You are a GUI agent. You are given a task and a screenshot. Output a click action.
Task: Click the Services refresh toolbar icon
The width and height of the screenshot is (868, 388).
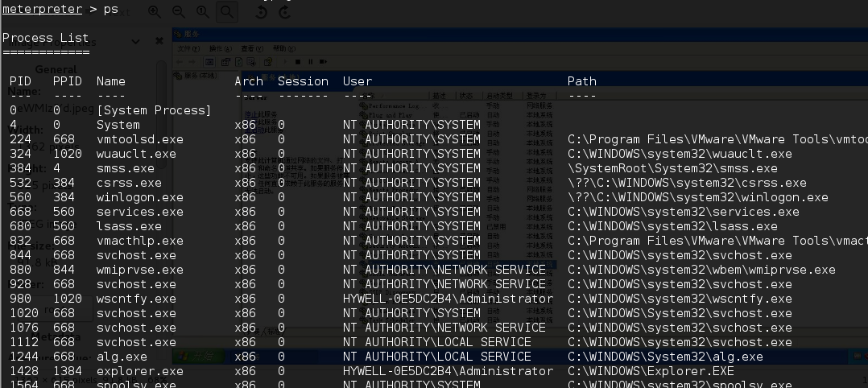[238, 61]
